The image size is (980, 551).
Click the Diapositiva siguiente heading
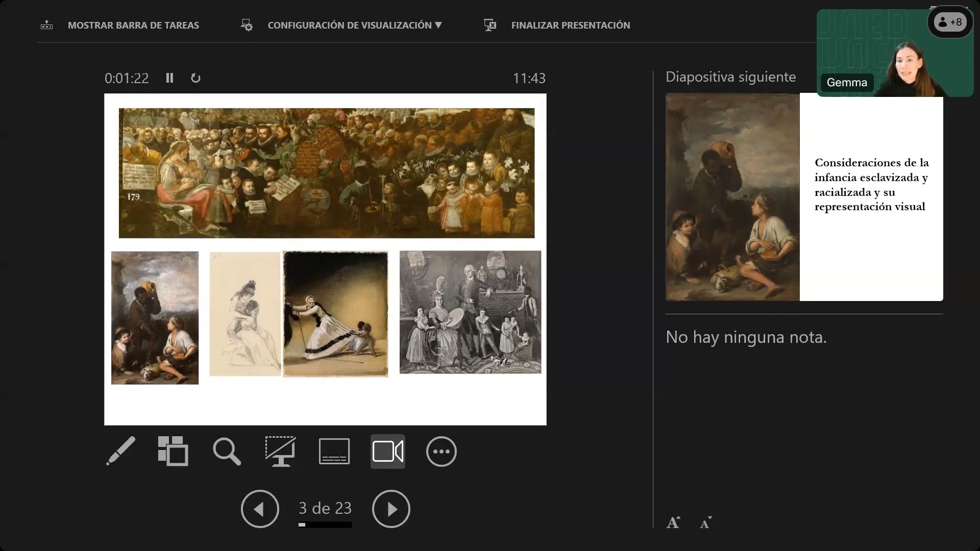click(x=730, y=77)
